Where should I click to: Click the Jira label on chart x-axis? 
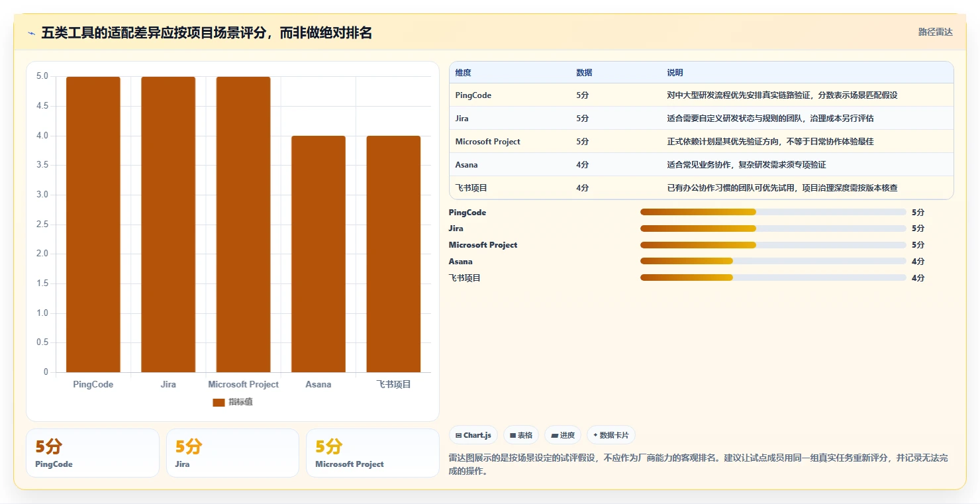(168, 385)
